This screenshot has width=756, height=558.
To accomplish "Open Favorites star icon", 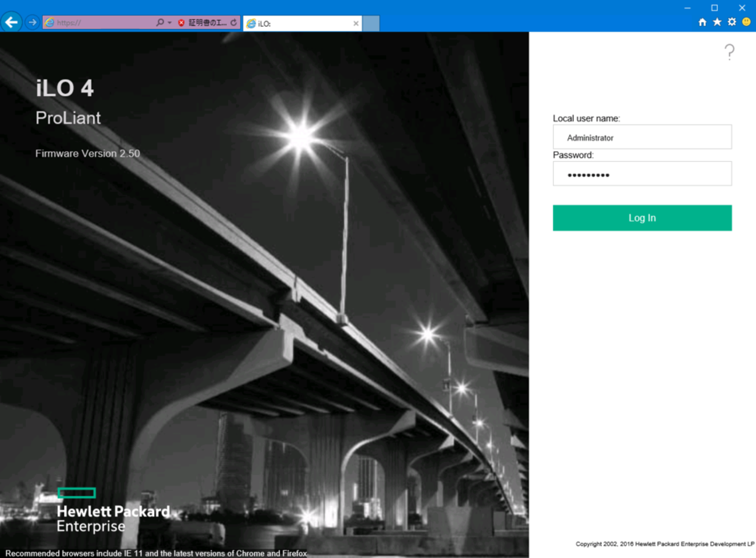I will 717,22.
